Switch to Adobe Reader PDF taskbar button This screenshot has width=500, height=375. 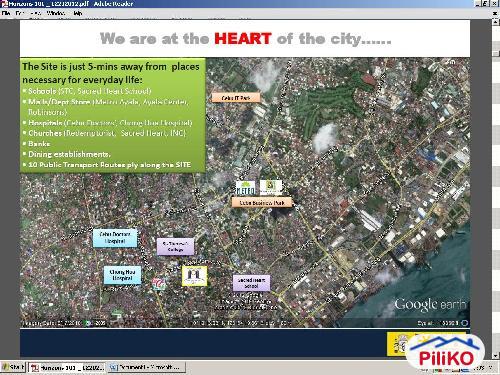67,368
